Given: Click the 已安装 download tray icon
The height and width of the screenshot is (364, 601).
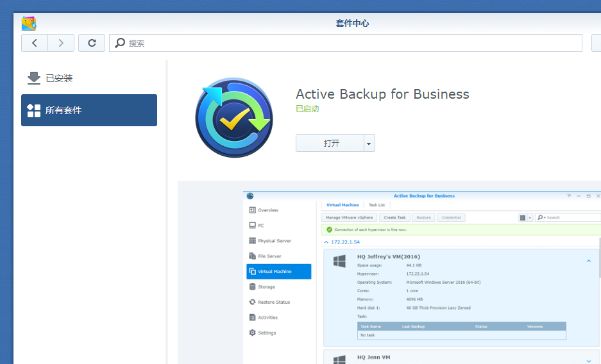Looking at the screenshot, I should point(34,78).
